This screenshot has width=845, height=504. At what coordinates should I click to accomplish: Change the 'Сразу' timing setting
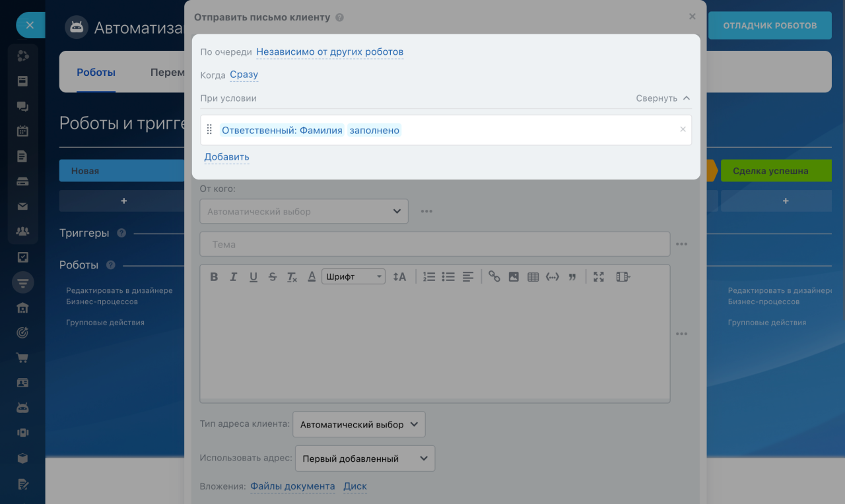244,75
